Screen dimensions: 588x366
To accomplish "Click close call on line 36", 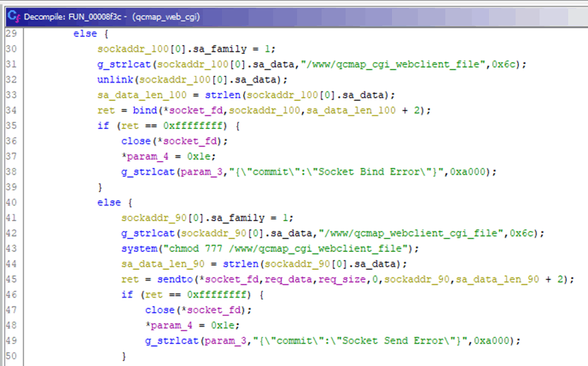I will pos(136,141).
